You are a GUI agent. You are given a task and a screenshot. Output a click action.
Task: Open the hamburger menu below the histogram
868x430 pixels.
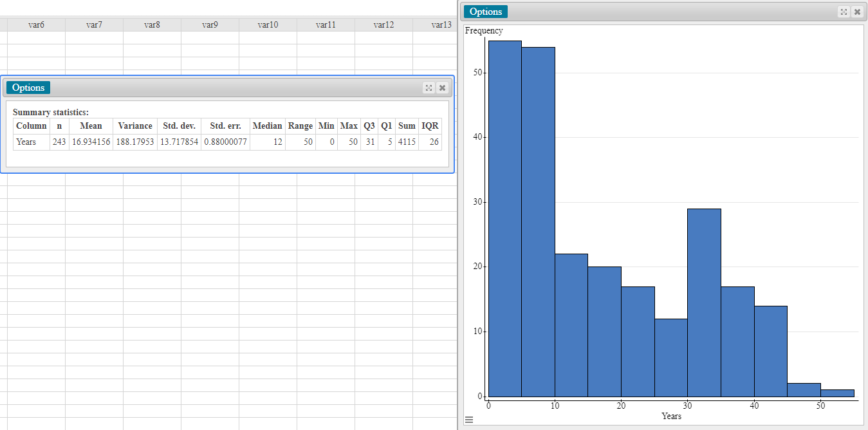click(x=468, y=419)
